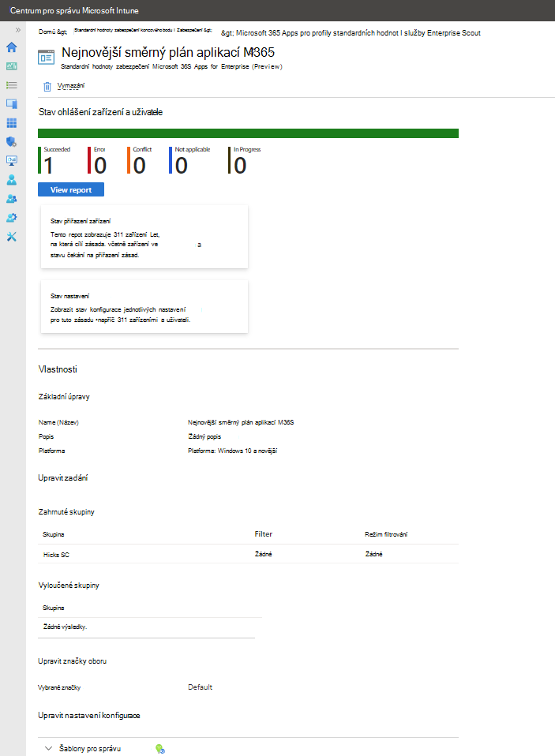Viewport: 555px width, 756px height.
Task: Click Upravit značky oboru link
Action: (x=73, y=661)
